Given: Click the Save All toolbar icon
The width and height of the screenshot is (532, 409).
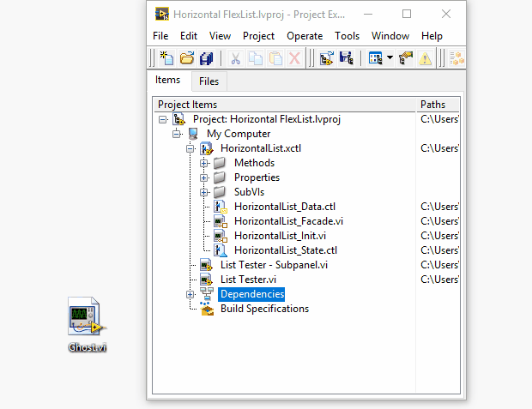Looking at the screenshot, I should point(206,58).
